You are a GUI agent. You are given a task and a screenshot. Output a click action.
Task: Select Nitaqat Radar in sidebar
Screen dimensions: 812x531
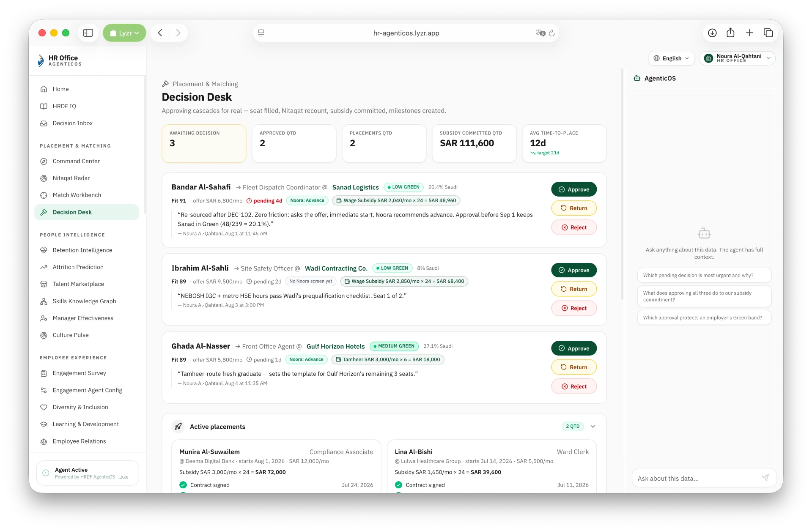coord(86,178)
